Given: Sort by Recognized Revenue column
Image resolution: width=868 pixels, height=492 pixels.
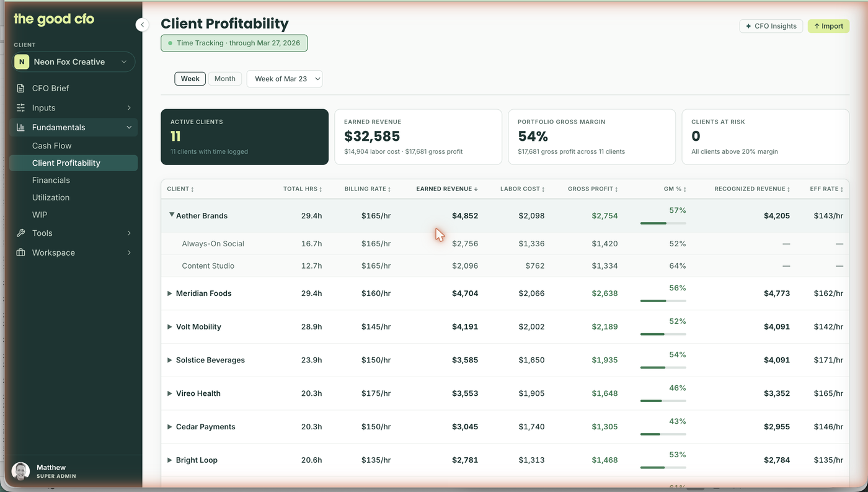Looking at the screenshot, I should (x=752, y=189).
